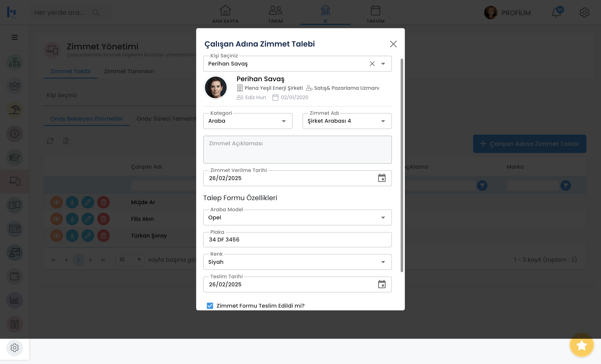
Task: Click the delete icon for Müjde Ar
Action: click(x=104, y=202)
